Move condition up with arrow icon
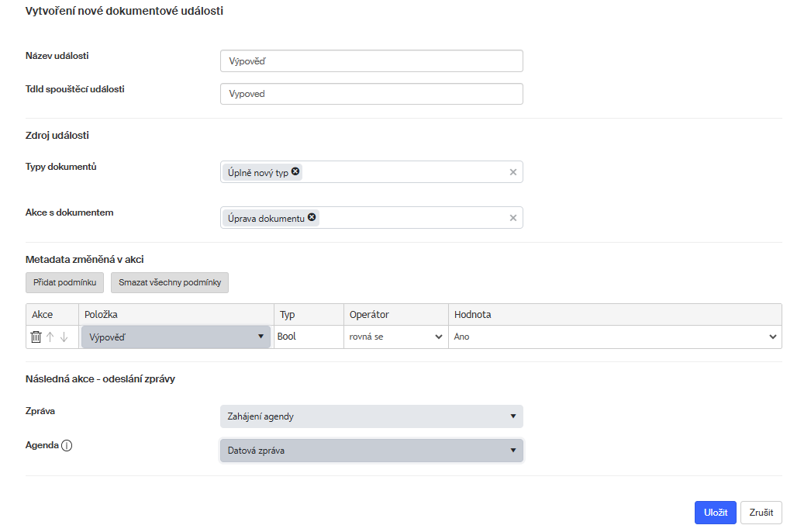The width and height of the screenshot is (811, 532). click(50, 337)
